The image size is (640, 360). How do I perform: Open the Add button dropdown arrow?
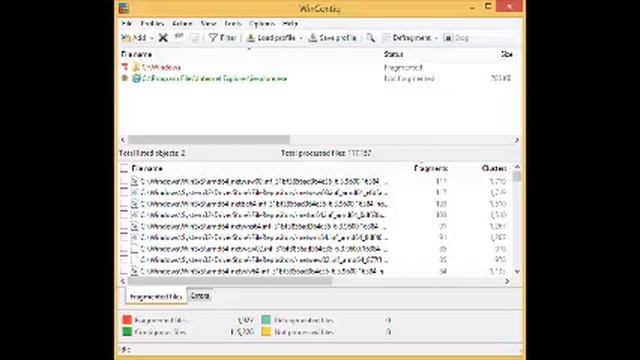[x=151, y=38]
